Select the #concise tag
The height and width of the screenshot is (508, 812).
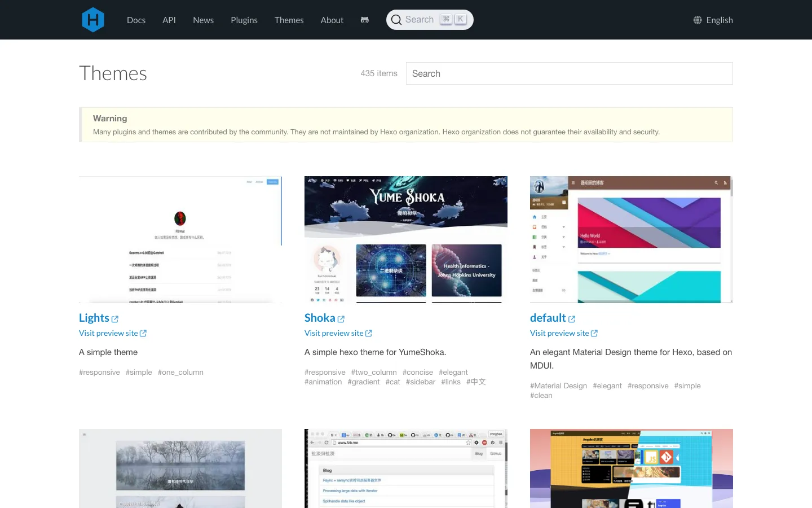pyautogui.click(x=418, y=372)
